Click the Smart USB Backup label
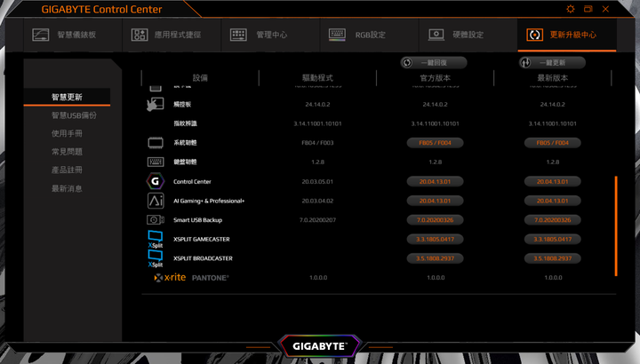 click(198, 219)
